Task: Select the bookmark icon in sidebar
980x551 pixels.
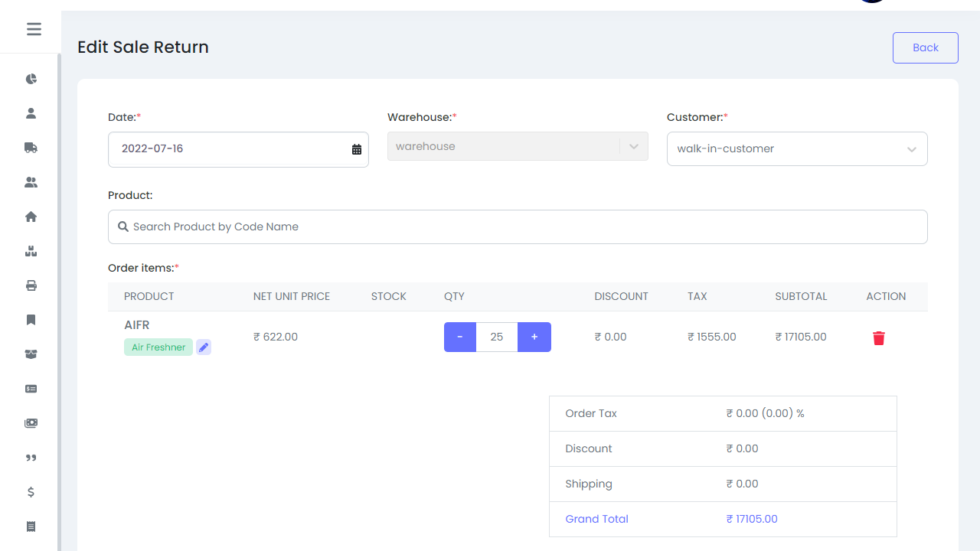Action: coord(31,320)
